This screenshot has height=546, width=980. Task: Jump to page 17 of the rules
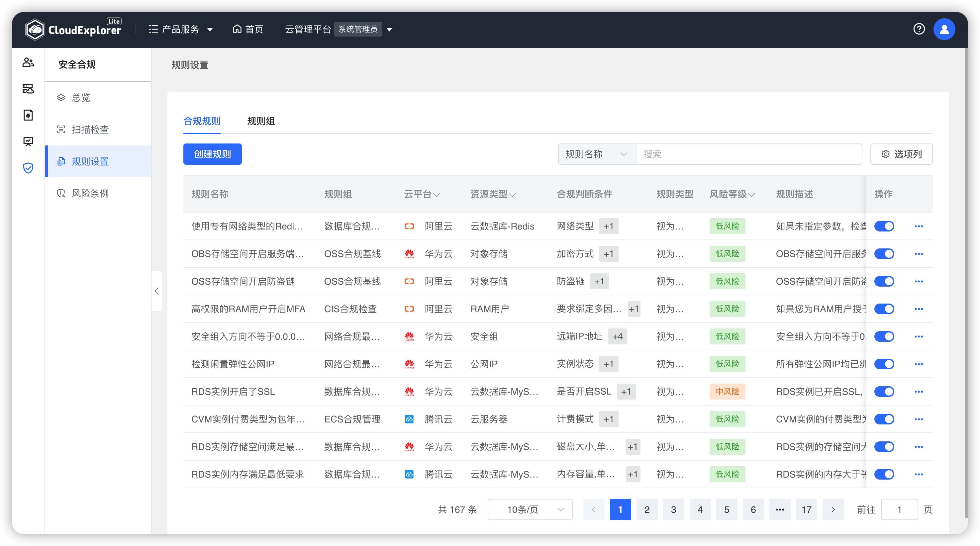click(x=806, y=509)
